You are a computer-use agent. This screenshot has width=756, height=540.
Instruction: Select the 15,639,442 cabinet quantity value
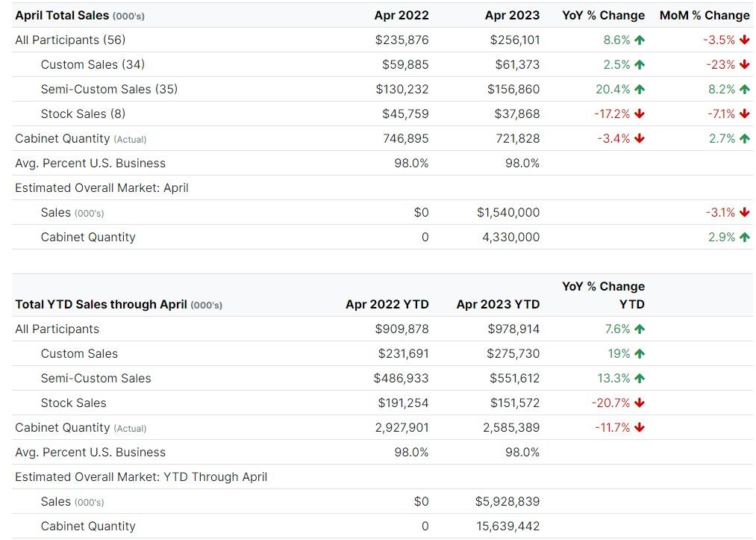point(507,527)
